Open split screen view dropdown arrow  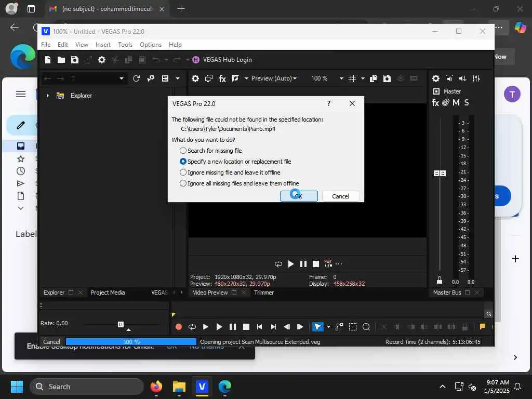point(246,78)
